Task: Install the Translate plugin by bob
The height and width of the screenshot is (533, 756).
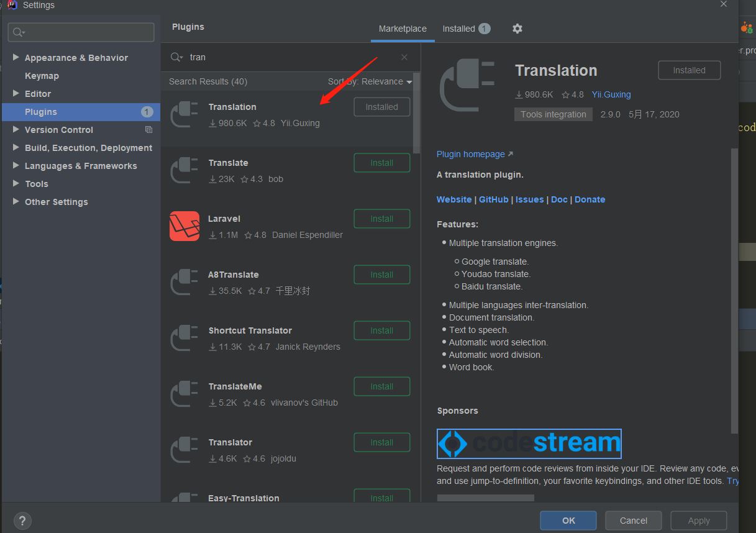Action: coord(382,163)
